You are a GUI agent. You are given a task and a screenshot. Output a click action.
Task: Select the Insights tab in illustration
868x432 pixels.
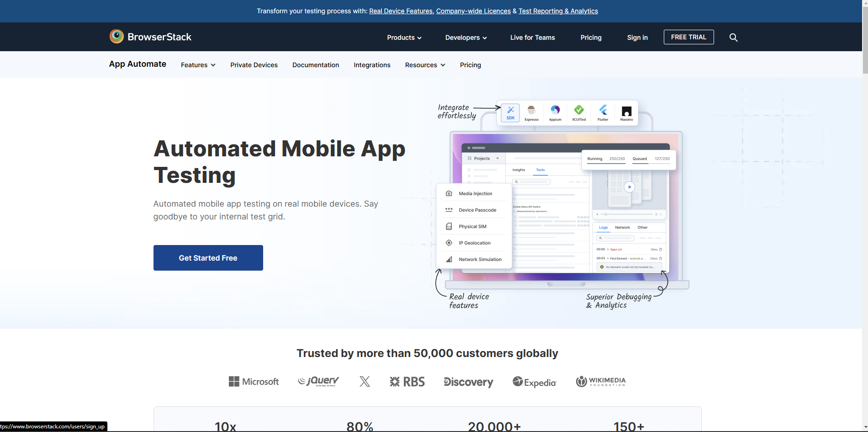(519, 170)
